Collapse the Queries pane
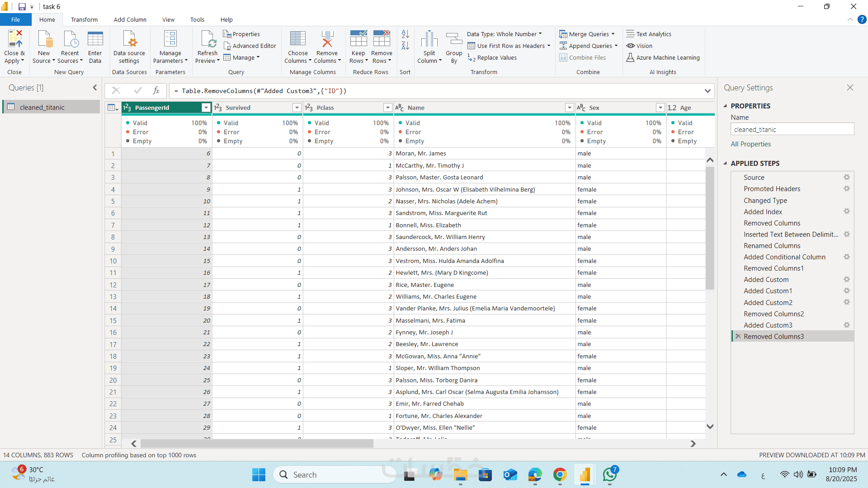 95,88
